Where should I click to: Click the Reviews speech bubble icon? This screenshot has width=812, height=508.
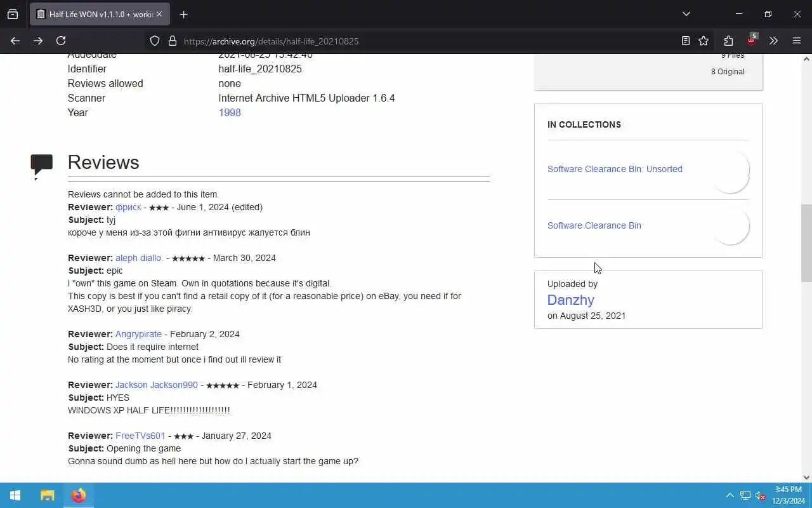(x=42, y=165)
